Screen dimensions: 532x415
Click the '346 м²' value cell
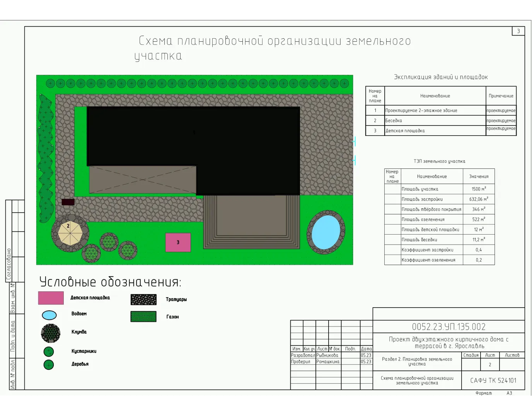479,209
